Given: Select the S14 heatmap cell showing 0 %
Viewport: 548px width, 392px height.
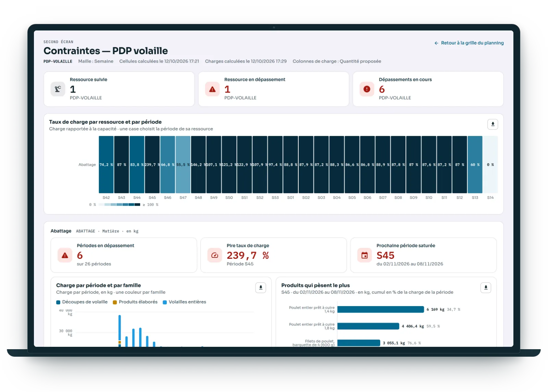Looking at the screenshot, I should pyautogui.click(x=490, y=165).
